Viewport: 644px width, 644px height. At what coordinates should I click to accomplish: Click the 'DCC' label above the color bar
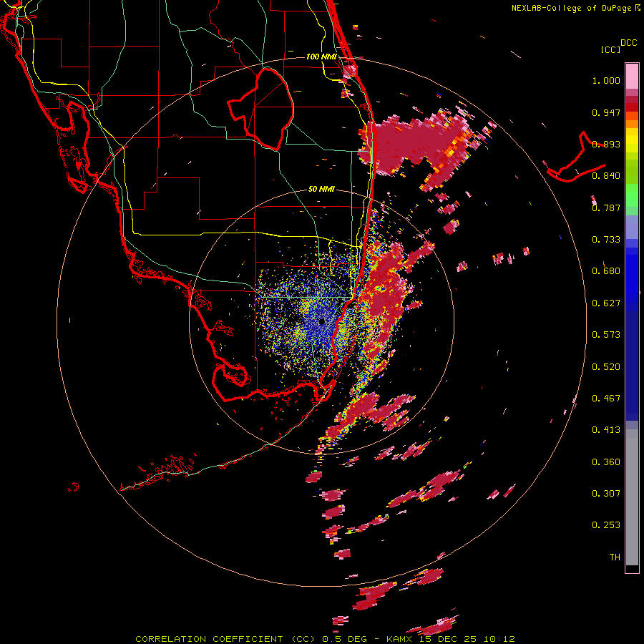[x=628, y=43]
